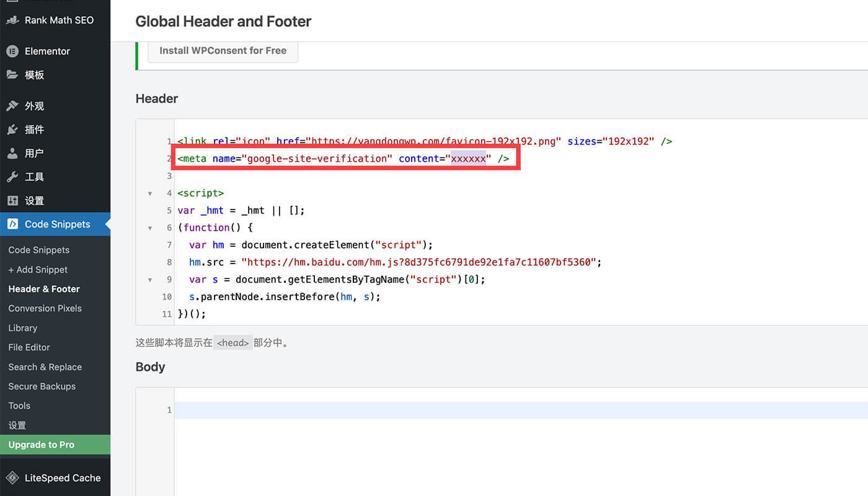Click the Elementor logo icon
The width and height of the screenshot is (868, 496).
pos(12,51)
